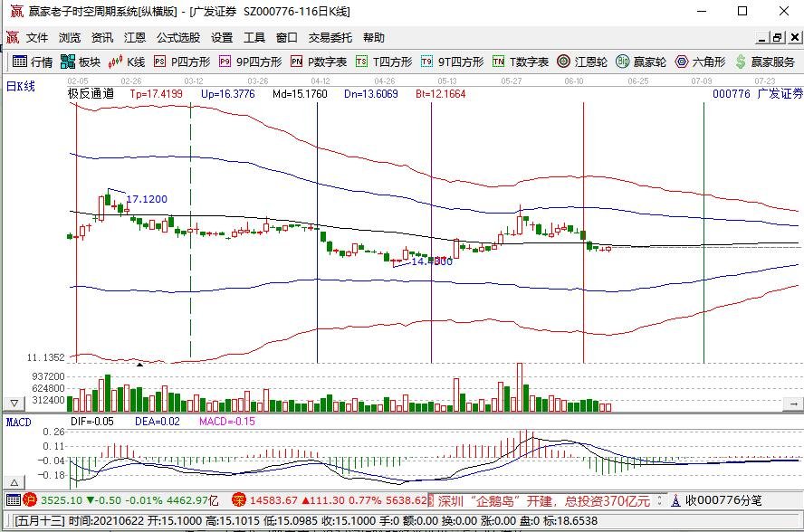Click the 04-12 date axis label

tap(320, 81)
